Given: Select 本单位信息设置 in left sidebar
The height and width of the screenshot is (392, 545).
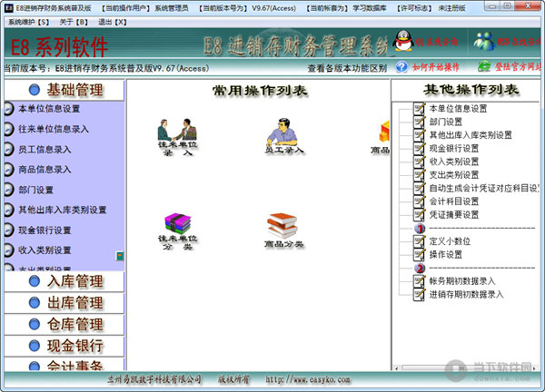Looking at the screenshot, I should [x=49, y=109].
